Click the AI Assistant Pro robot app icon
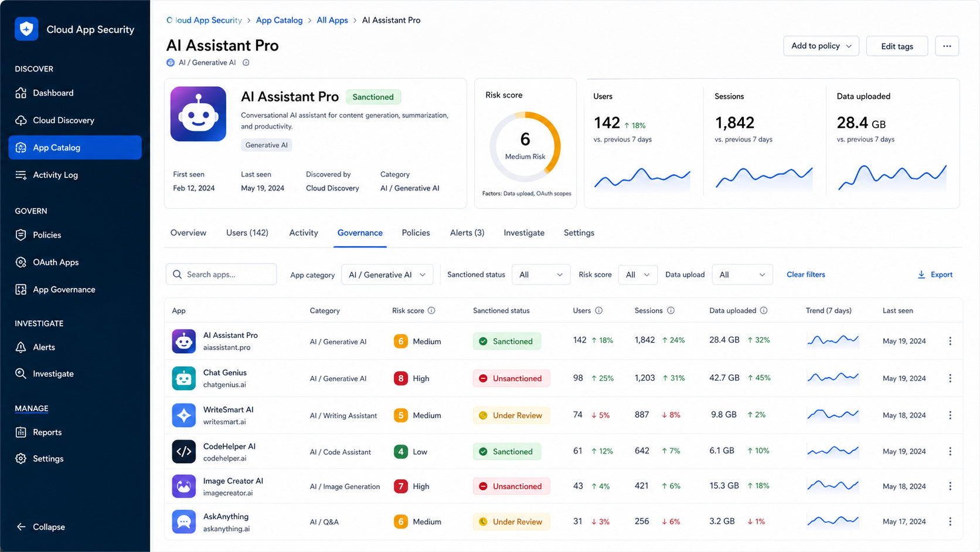The image size is (980, 552). pos(198,114)
